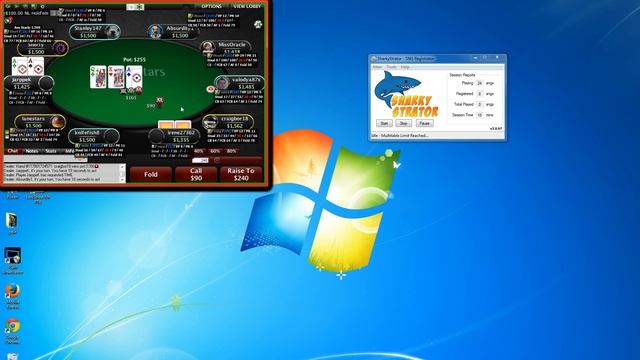Switch to the Stats tab
This screenshot has width=640, height=360.
point(51,151)
